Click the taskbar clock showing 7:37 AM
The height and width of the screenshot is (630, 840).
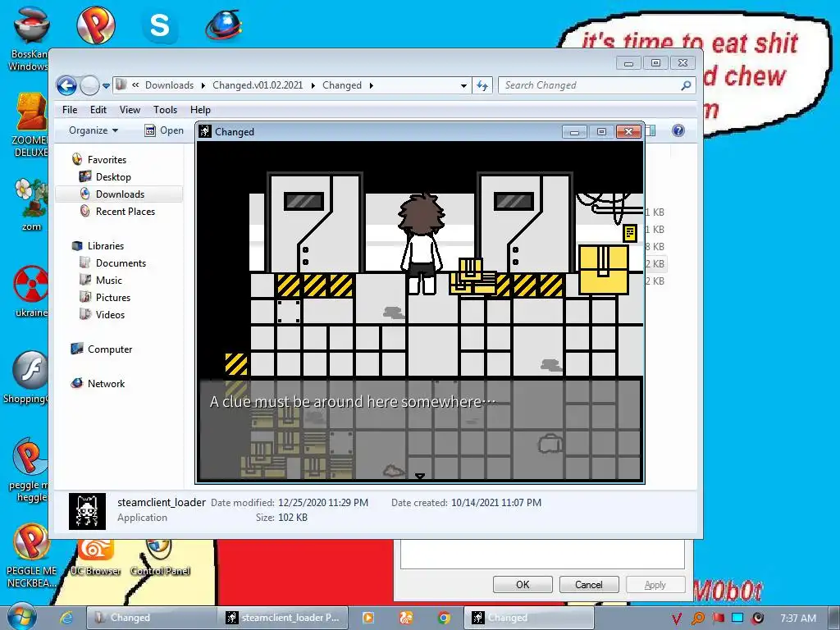[x=798, y=619]
